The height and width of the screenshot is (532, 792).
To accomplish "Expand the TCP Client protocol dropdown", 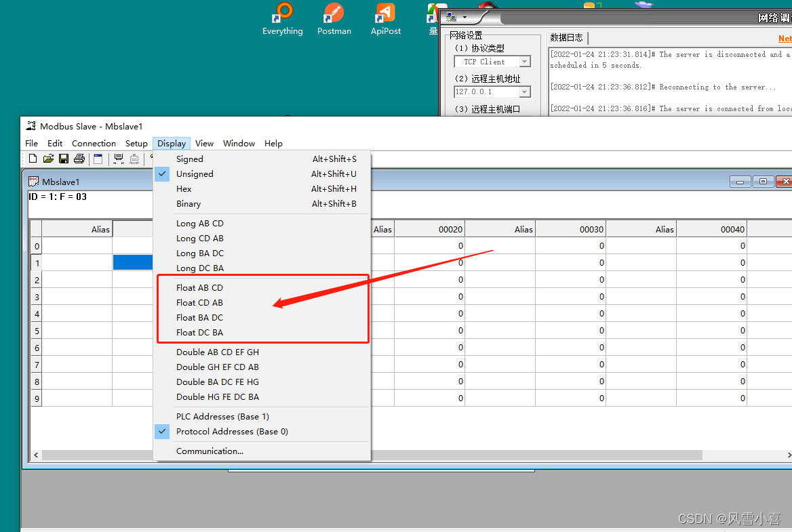I will (x=524, y=62).
